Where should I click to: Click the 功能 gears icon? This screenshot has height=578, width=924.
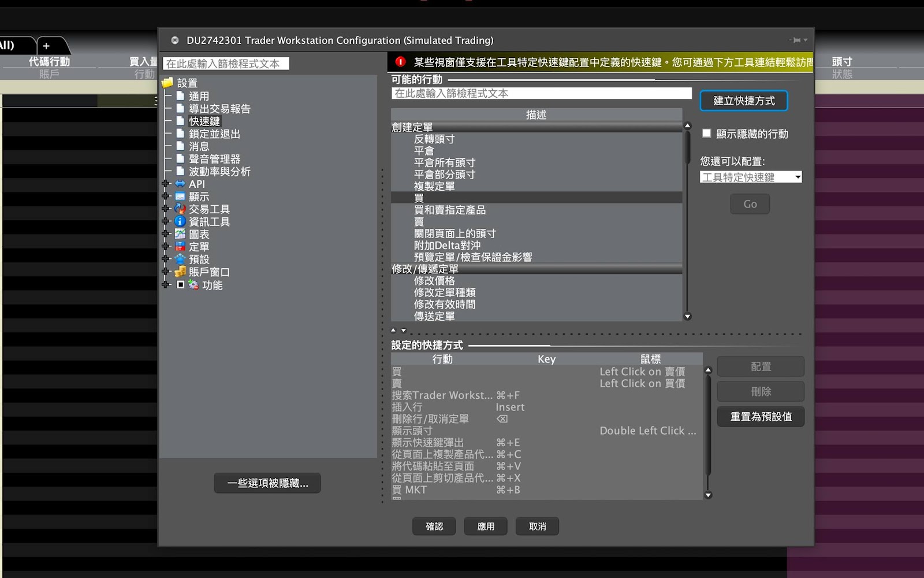[193, 284]
